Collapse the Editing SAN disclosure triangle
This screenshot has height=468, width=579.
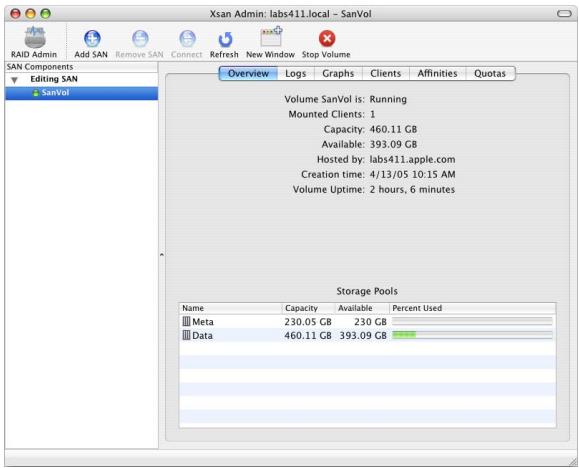(14, 80)
